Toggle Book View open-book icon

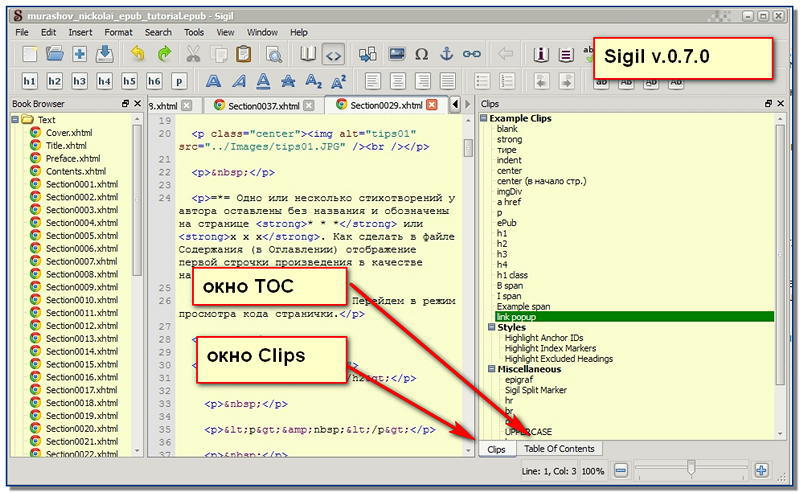coord(308,54)
